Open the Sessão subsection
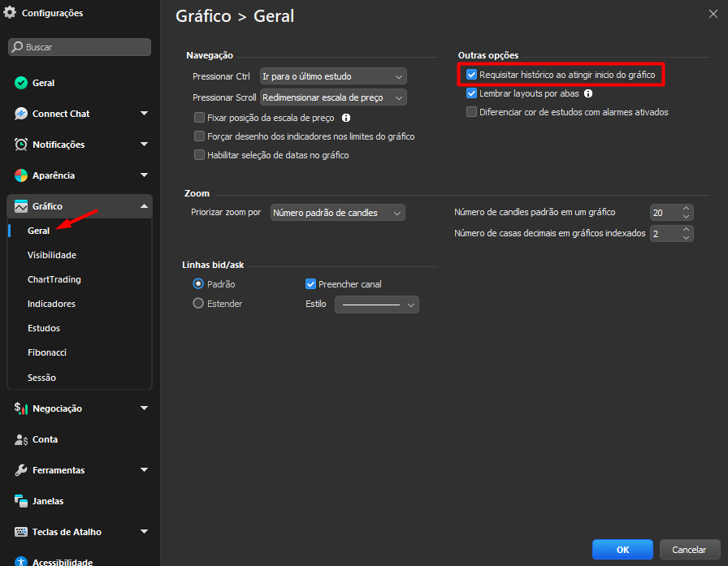Screen dimensions: 728x566 pos(41,377)
